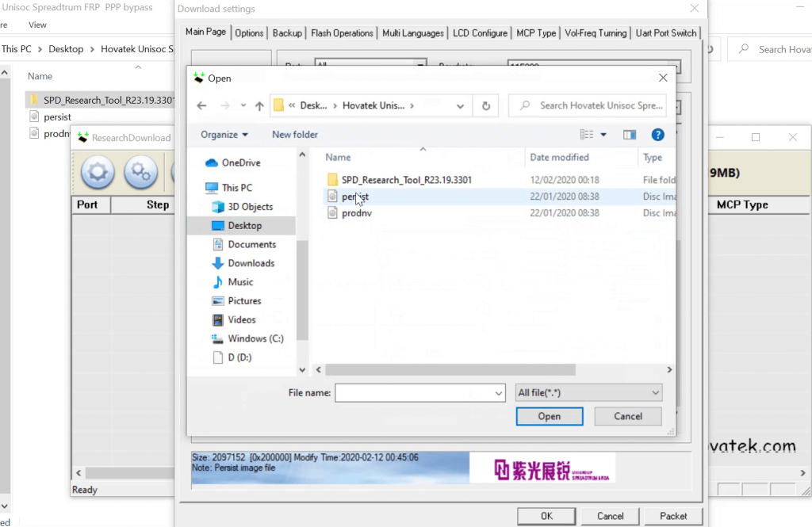Screen dimensions: 812x527
Task: Click the Back navigation arrow
Action: [201, 105]
